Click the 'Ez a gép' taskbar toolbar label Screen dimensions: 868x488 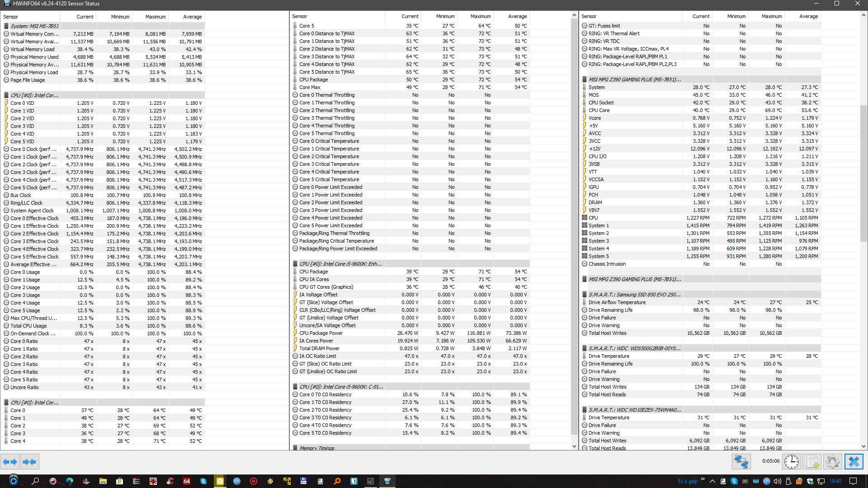pyautogui.click(x=688, y=481)
